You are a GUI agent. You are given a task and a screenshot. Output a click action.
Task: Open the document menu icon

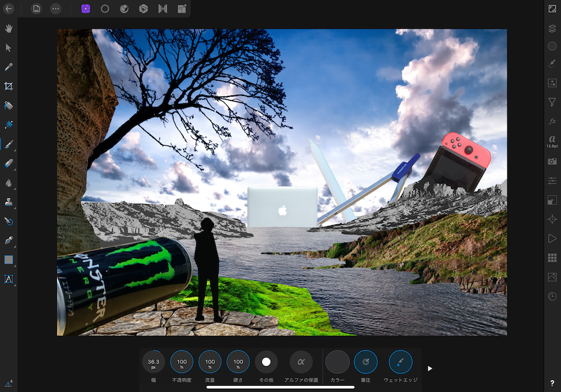point(36,8)
